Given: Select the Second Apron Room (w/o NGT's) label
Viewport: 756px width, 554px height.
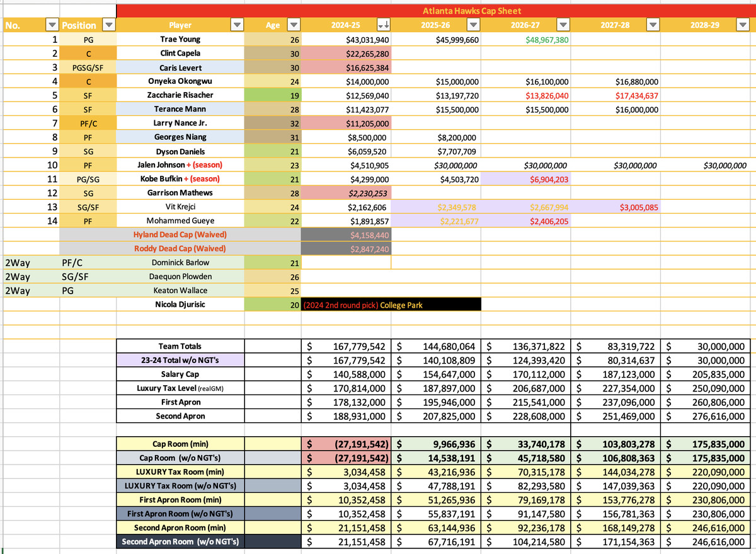Looking at the screenshot, I should coord(180,541).
